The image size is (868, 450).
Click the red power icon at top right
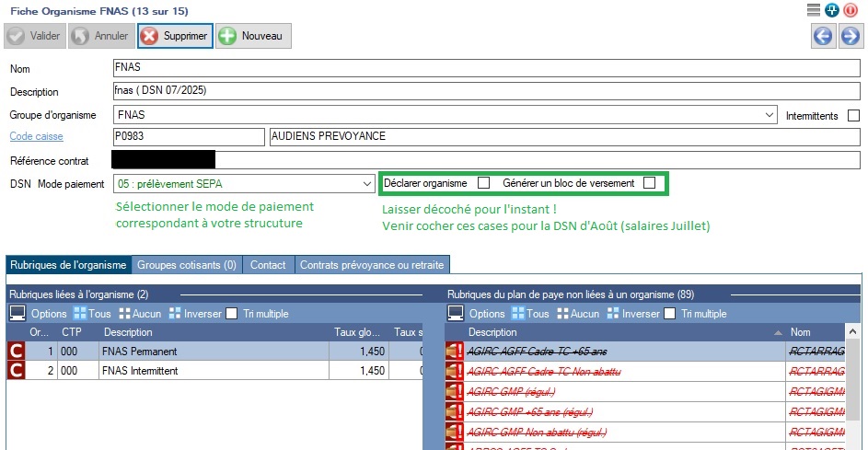850,9
